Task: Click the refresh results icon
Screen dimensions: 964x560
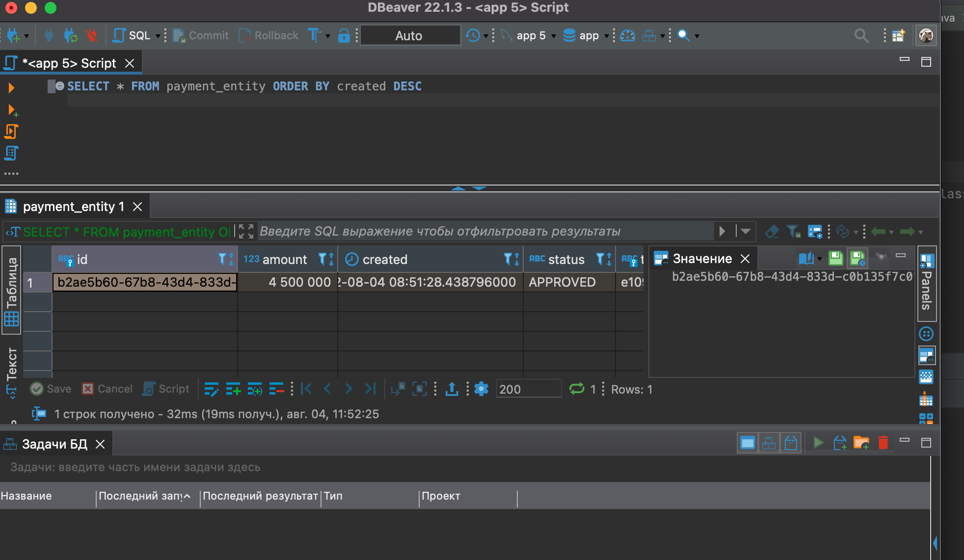Action: 577,389
